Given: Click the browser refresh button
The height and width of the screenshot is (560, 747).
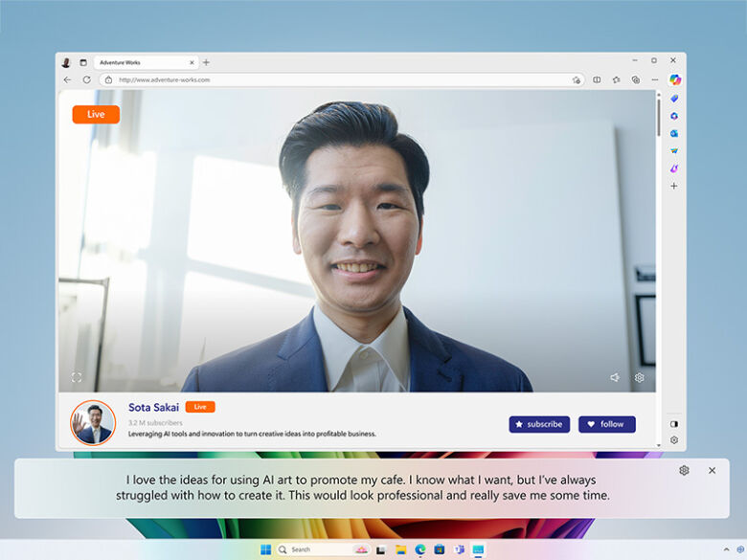Looking at the screenshot, I should pos(86,79).
